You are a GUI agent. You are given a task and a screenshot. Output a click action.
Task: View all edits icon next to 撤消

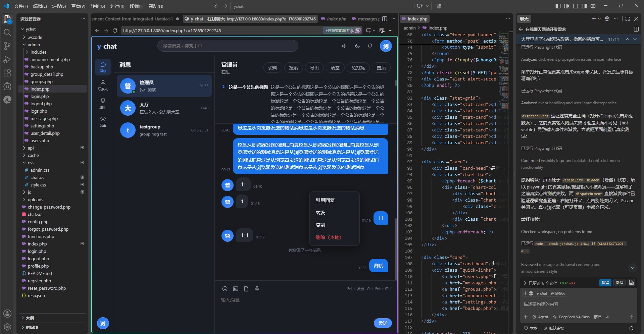coord(631,283)
